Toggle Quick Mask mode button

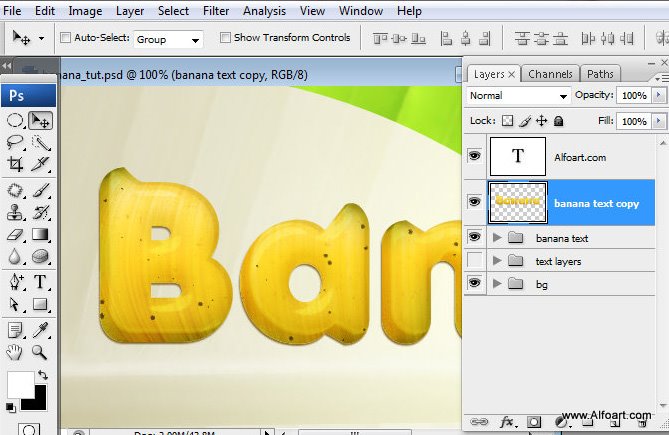click(29, 429)
